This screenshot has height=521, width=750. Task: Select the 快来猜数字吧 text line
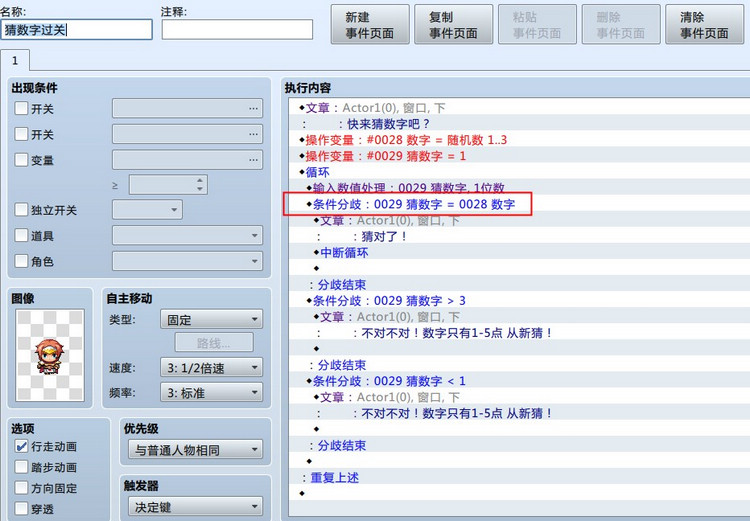(519, 124)
